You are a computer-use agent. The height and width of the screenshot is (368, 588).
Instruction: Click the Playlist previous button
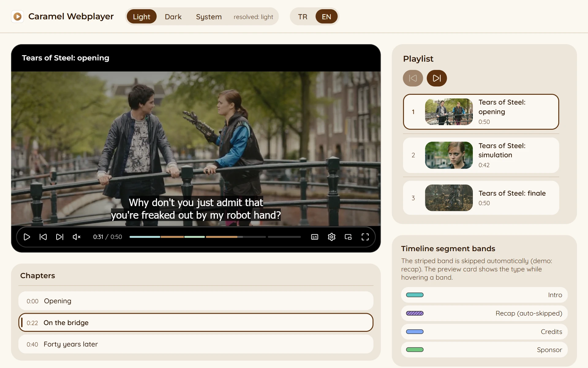pos(413,78)
